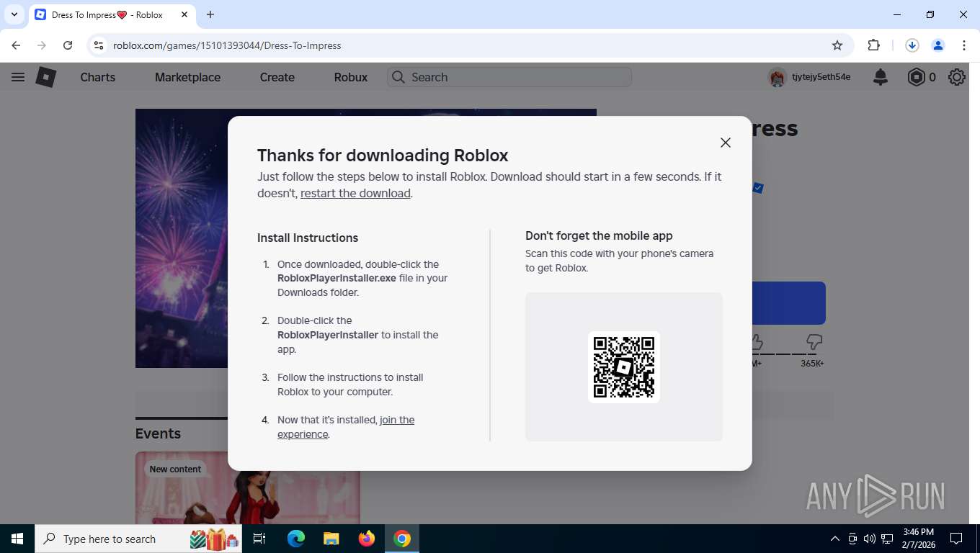Click the address bar URL
Viewport: 980px width, 553px height.
227,45
